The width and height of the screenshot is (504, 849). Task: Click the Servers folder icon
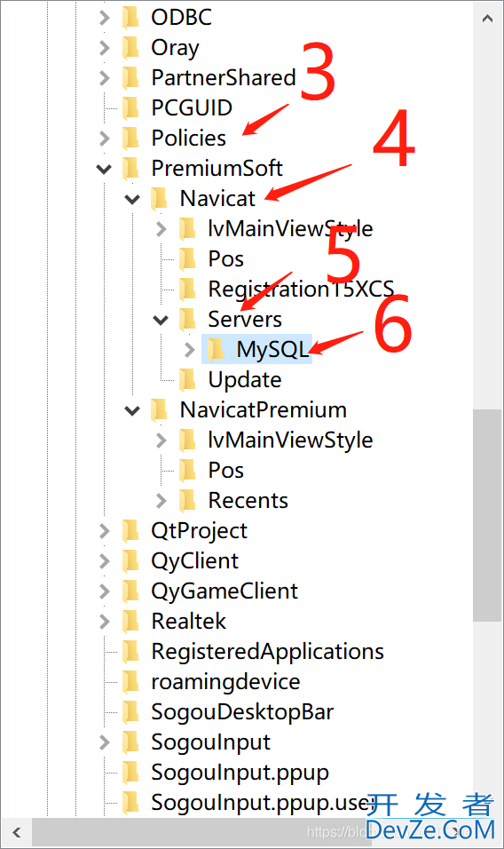point(187,320)
